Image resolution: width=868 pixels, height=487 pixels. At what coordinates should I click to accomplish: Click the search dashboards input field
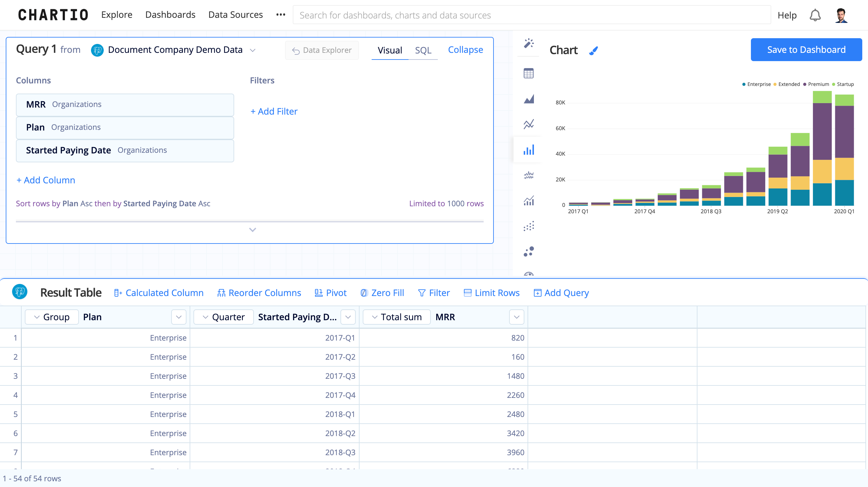pyautogui.click(x=531, y=15)
